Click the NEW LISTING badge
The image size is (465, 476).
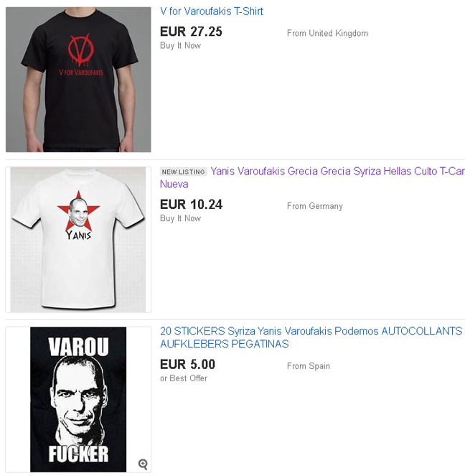pos(183,172)
